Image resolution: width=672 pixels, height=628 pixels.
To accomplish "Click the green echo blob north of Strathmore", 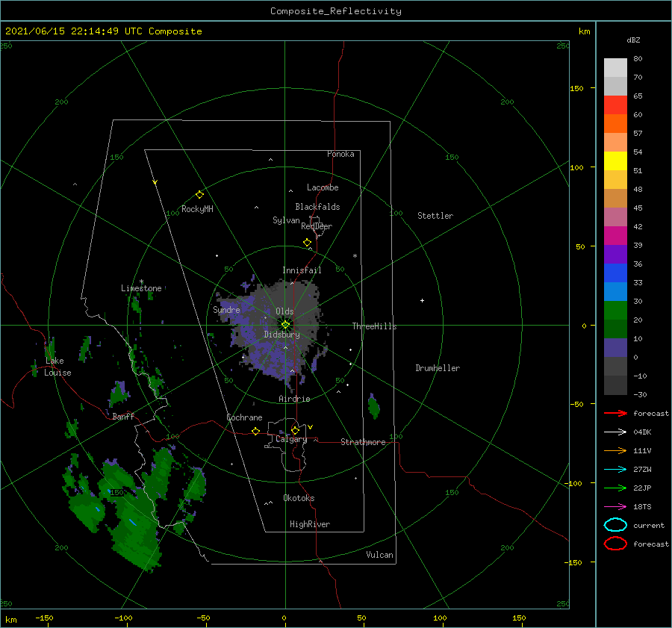I will pyautogui.click(x=373, y=406).
